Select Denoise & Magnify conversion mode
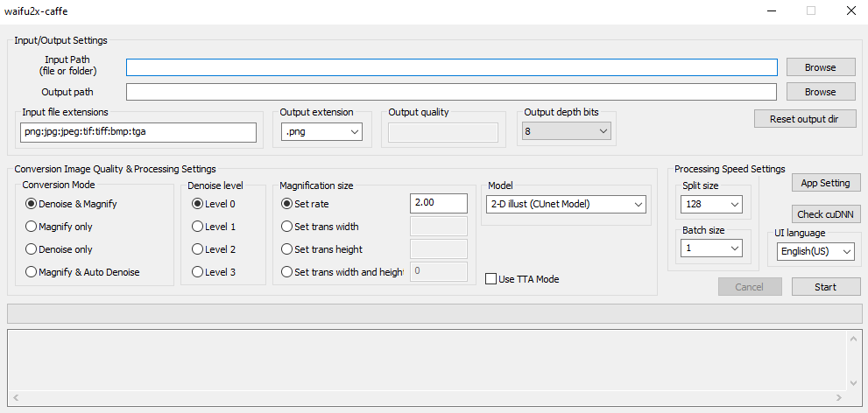 tap(72, 204)
